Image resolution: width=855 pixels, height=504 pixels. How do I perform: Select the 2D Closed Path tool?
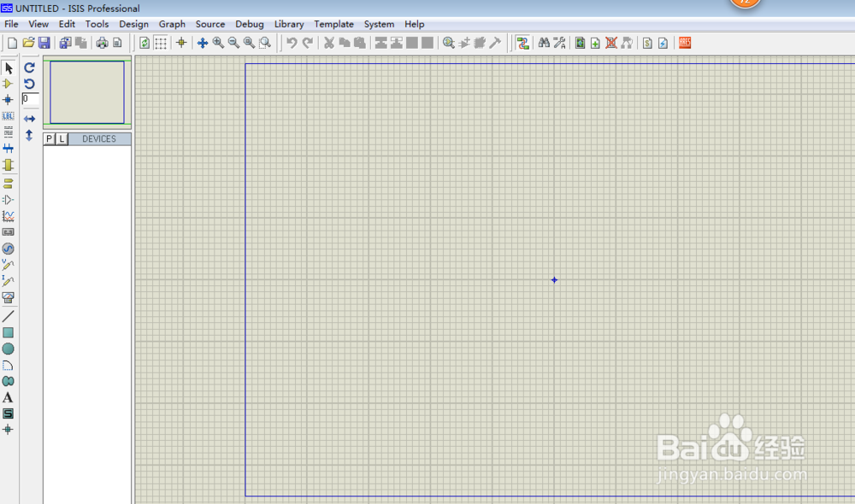pos(9,381)
